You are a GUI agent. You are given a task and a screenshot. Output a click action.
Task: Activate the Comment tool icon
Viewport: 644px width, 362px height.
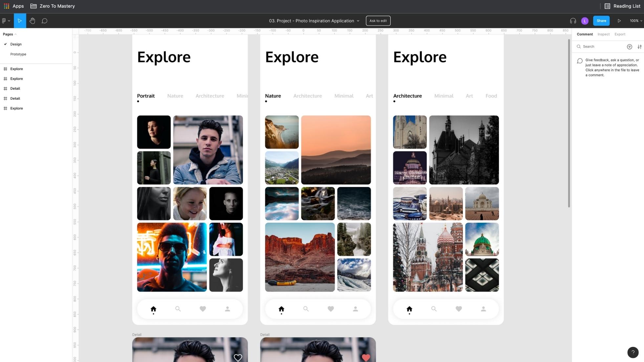click(44, 21)
